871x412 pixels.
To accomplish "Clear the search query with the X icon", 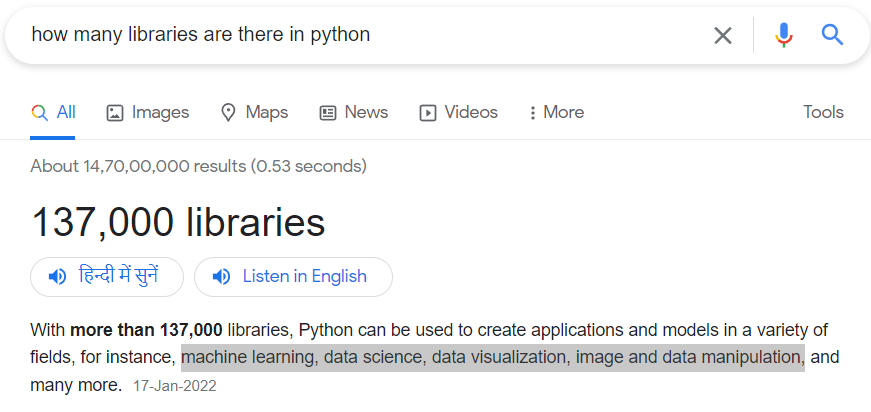I will pos(722,36).
